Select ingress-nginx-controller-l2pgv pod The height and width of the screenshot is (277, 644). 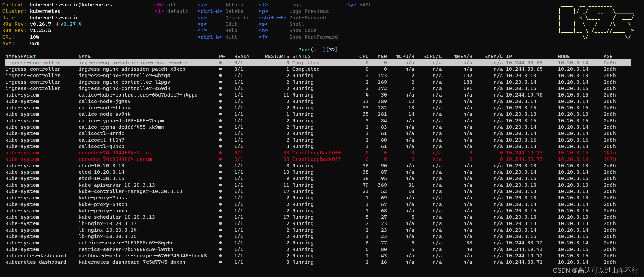tap(318, 82)
